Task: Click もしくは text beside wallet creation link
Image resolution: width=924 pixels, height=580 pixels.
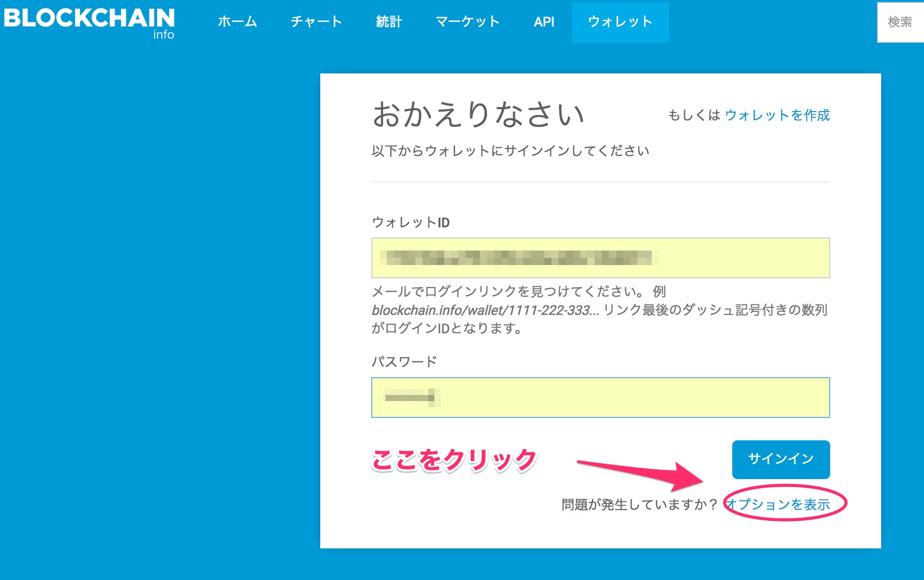Action: click(695, 116)
